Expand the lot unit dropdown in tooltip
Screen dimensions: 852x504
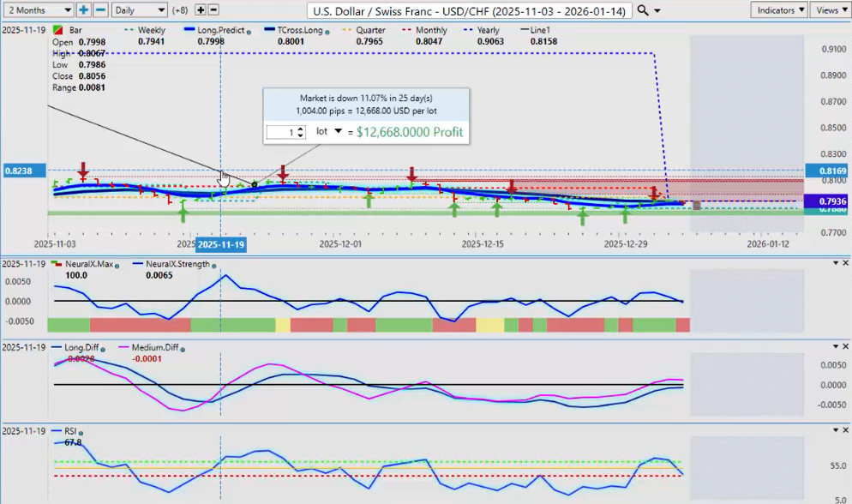pyautogui.click(x=338, y=131)
